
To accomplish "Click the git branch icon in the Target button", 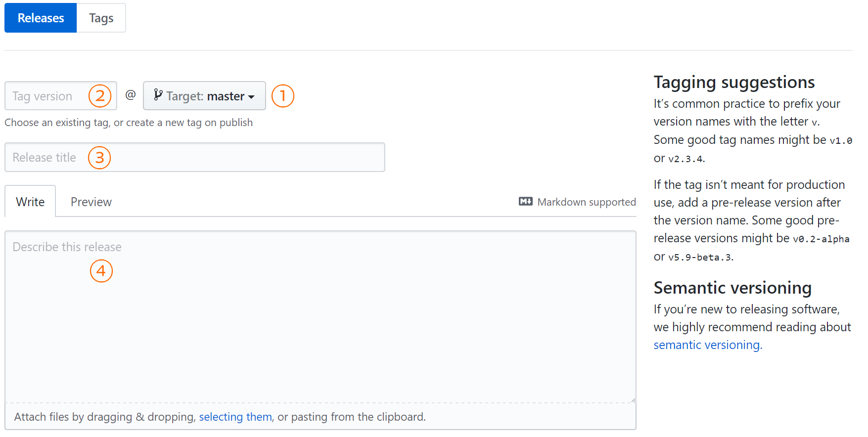I will 158,95.
